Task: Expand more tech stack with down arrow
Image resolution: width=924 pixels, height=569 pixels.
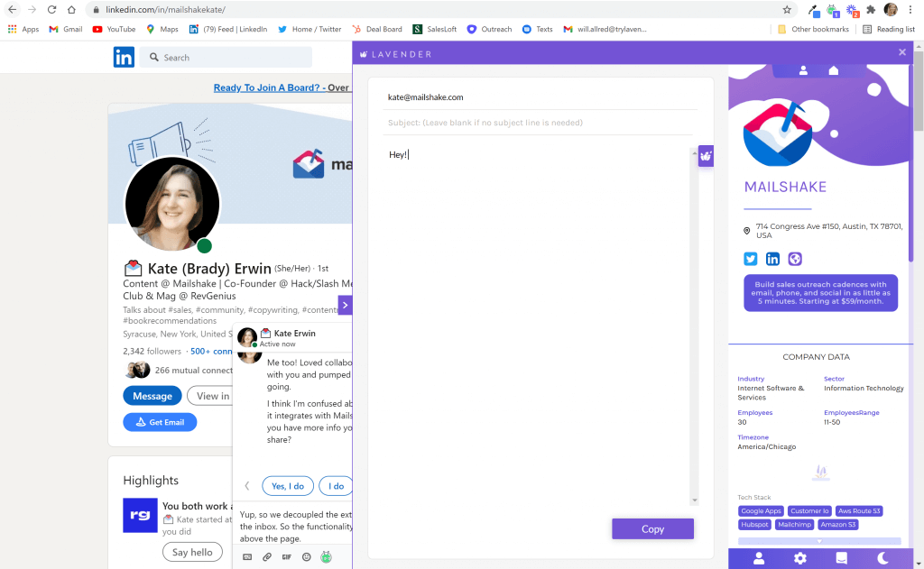Action: coord(819,541)
